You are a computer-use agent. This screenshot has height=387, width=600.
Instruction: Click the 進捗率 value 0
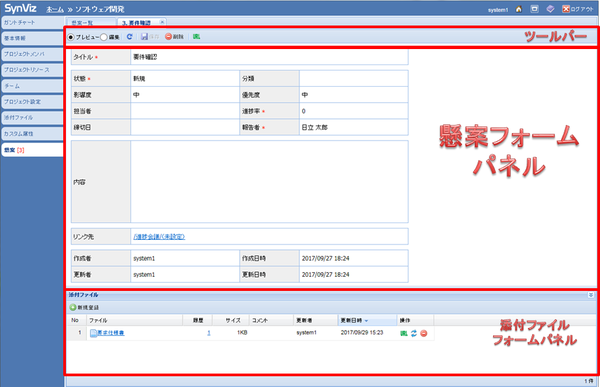point(303,111)
